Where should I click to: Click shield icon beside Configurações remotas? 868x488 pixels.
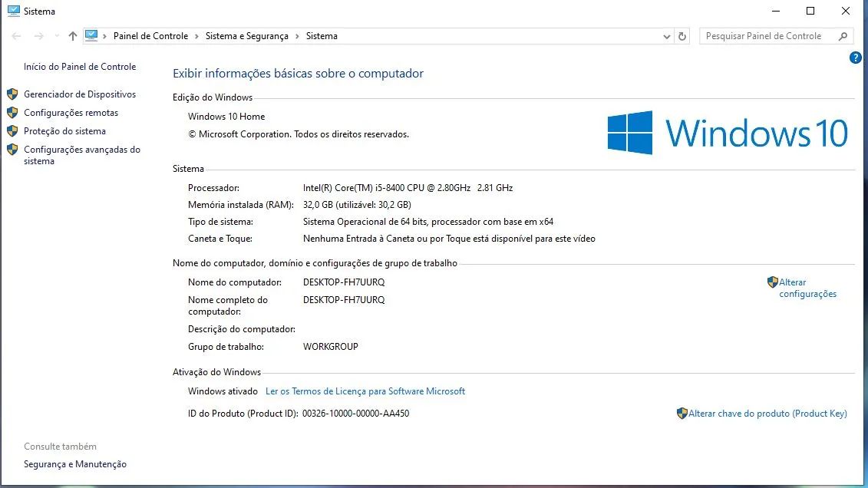12,112
